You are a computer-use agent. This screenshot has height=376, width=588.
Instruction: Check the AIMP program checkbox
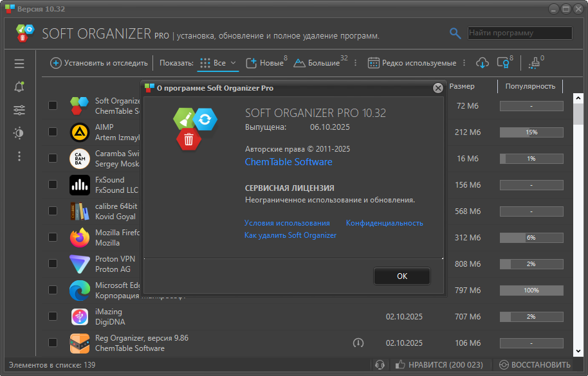point(53,132)
